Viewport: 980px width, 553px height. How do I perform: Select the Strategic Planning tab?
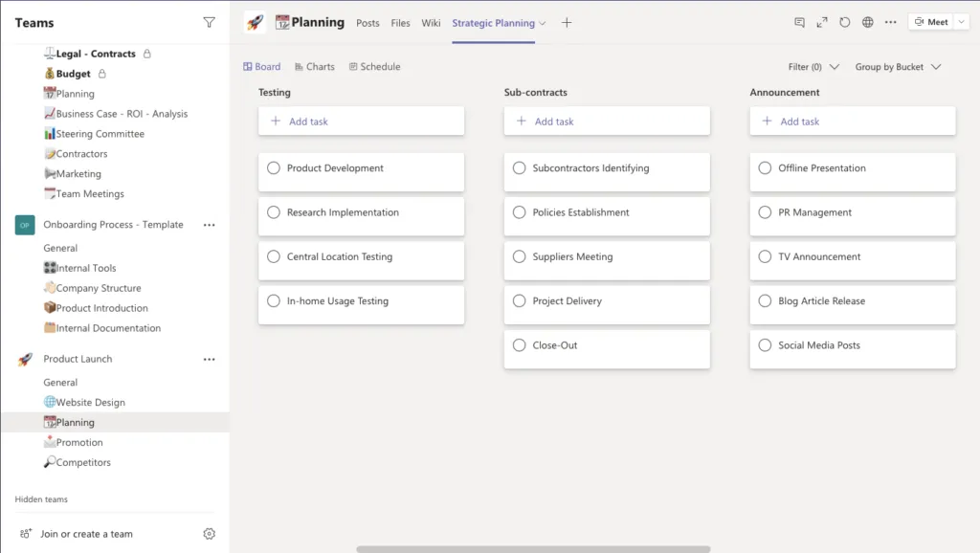tap(493, 23)
